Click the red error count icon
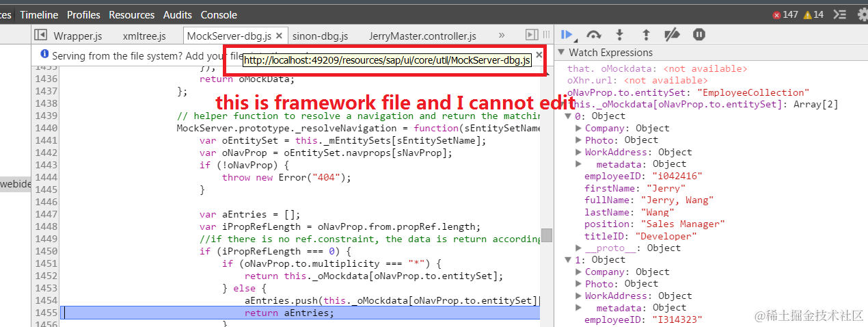868x327 pixels. tap(776, 15)
